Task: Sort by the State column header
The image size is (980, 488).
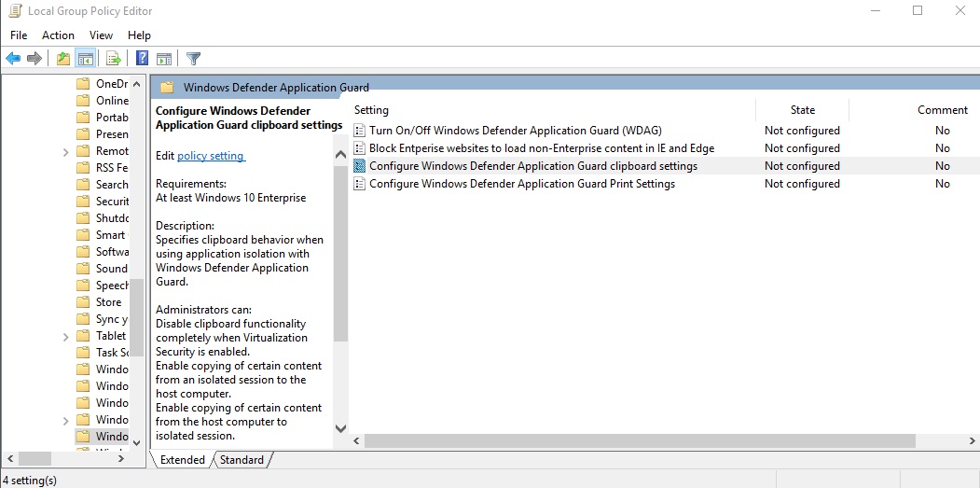Action: point(803,109)
